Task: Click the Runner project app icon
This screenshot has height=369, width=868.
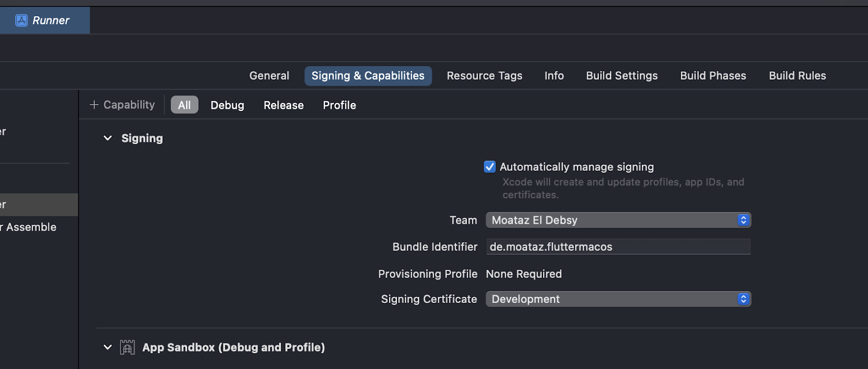Action: [x=21, y=21]
